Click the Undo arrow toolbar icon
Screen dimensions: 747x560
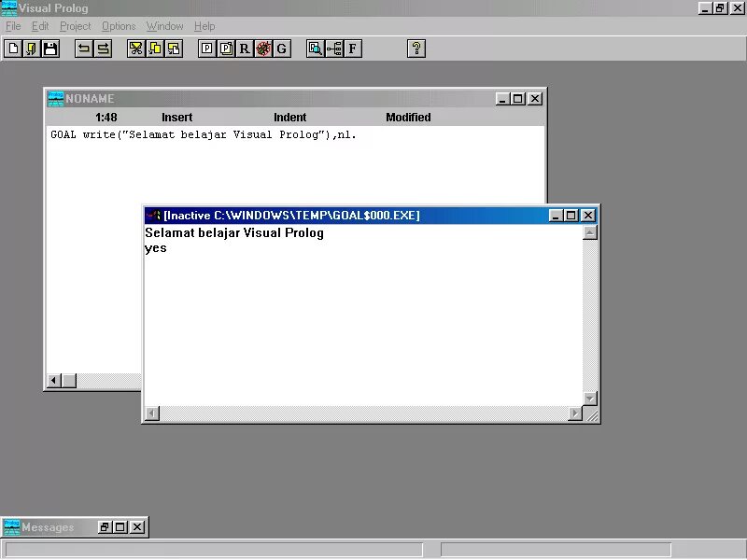click(84, 49)
